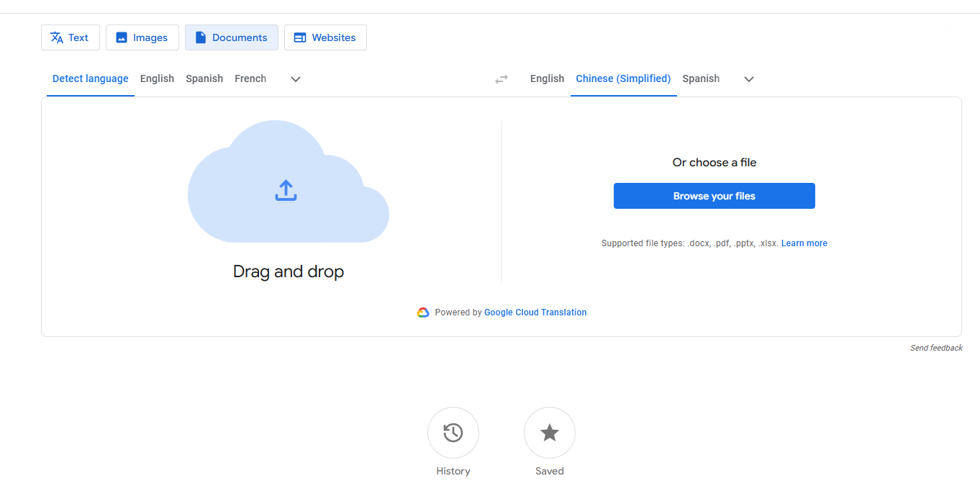Choose English as source language
This screenshot has height=486, width=980.
click(157, 78)
